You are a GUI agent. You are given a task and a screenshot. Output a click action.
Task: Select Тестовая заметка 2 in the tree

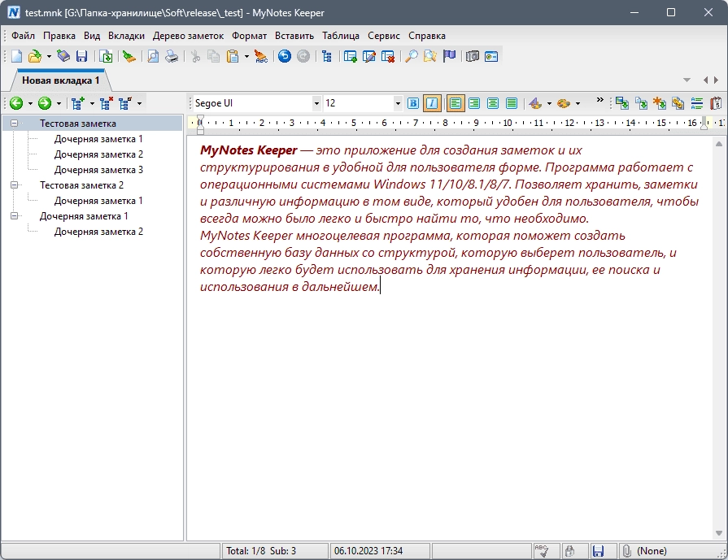coord(81,185)
